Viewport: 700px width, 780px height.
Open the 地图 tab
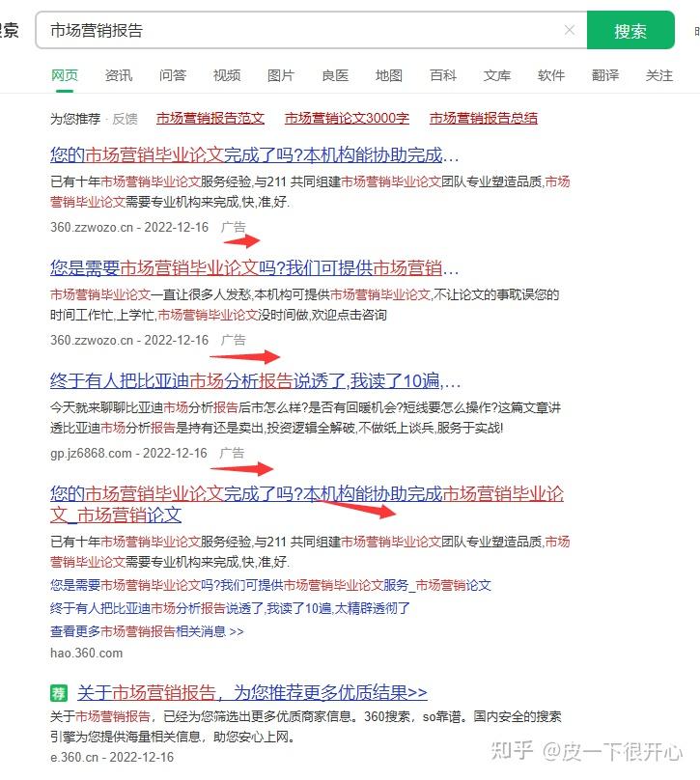point(389,75)
